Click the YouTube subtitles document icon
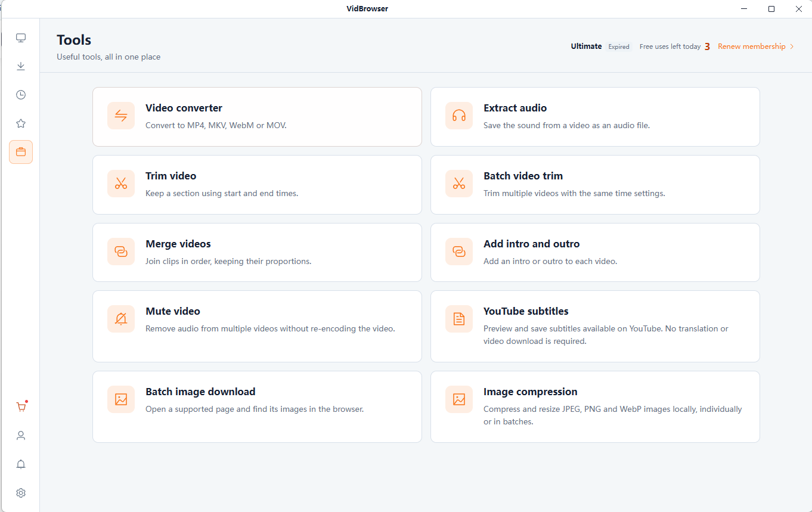Screen dimensions: 812x512 (x=459, y=319)
